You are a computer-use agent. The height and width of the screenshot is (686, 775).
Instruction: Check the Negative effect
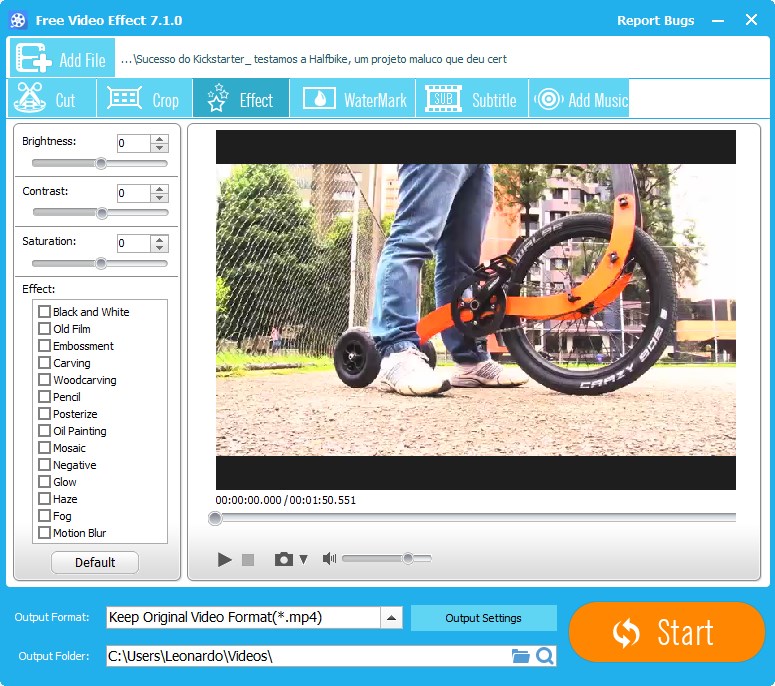(44, 465)
